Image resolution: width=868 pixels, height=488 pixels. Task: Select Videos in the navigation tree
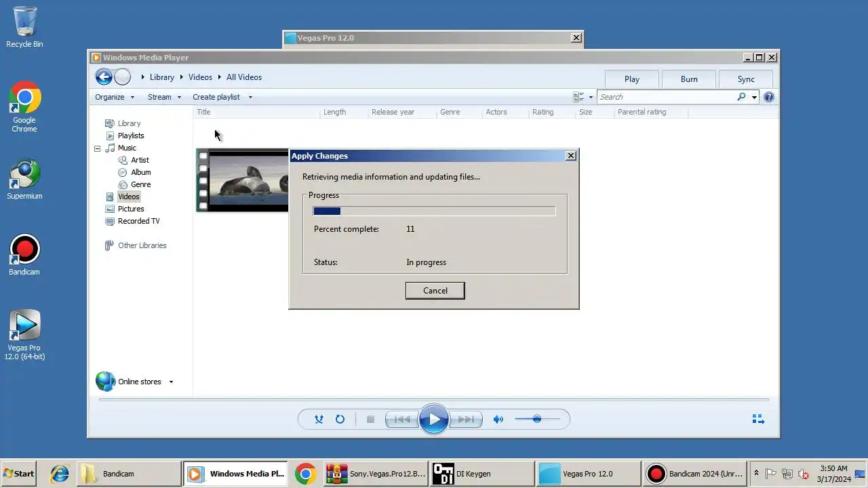click(x=128, y=197)
